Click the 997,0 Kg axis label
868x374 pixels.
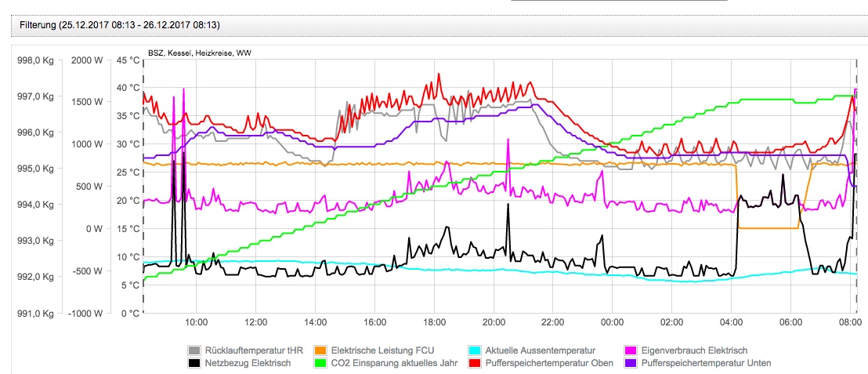coord(36,96)
